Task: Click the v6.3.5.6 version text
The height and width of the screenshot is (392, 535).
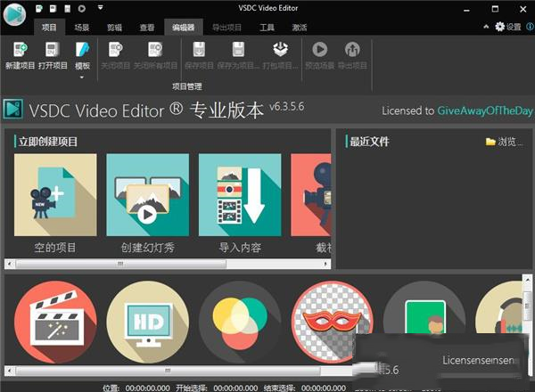Action: (286, 107)
